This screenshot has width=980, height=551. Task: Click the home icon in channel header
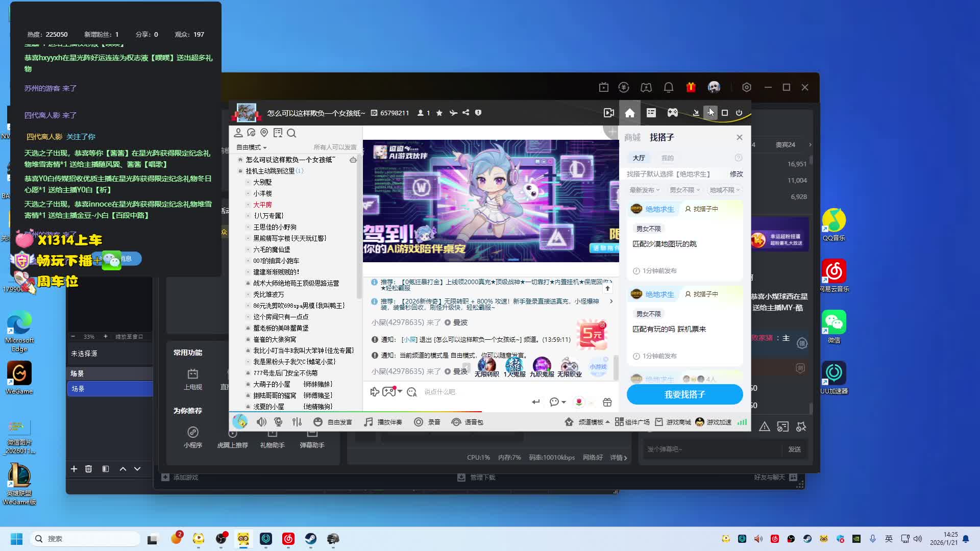point(629,113)
